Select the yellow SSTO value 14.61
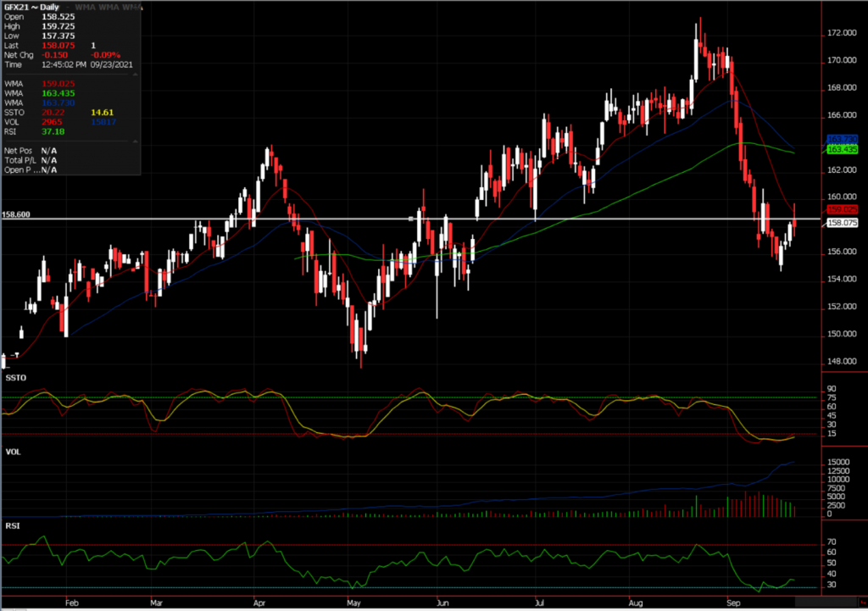868x611 pixels. pyautogui.click(x=100, y=112)
